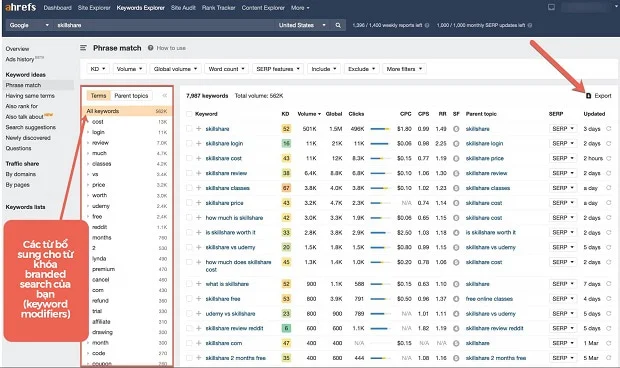
Task: Click plus icon beside what is skillshare
Action: 199,284
